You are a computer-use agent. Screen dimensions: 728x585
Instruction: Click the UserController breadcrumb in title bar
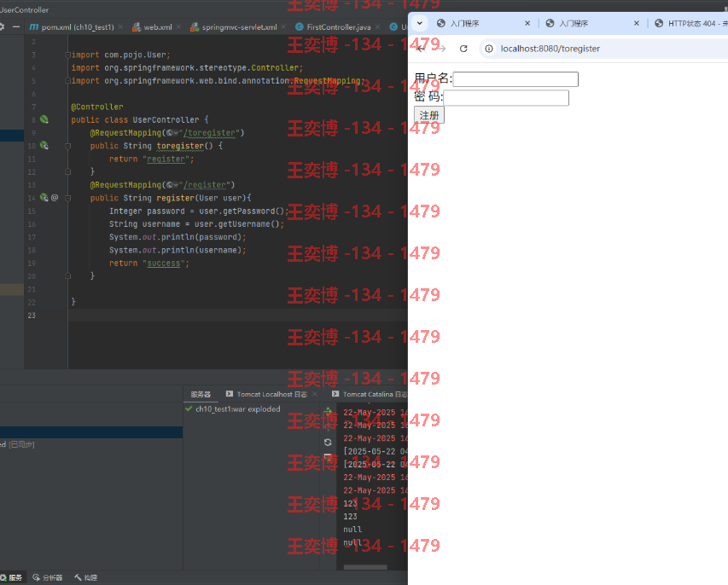24,9
